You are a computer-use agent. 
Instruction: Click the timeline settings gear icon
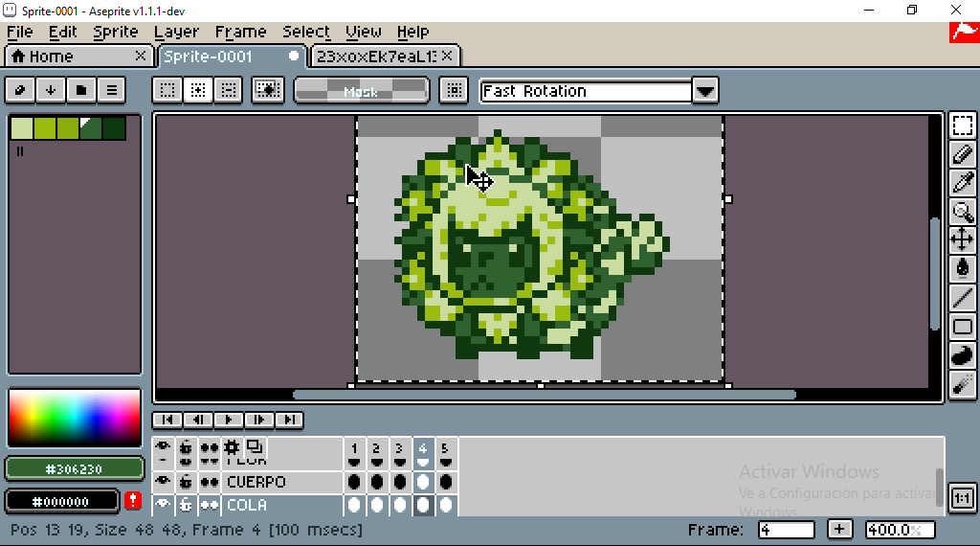(x=232, y=446)
